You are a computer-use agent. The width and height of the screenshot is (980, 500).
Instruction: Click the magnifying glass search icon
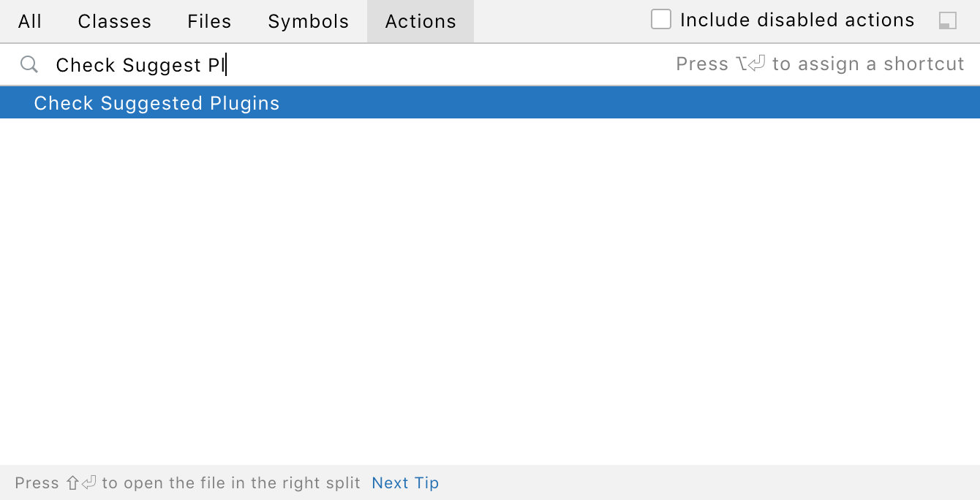point(29,64)
